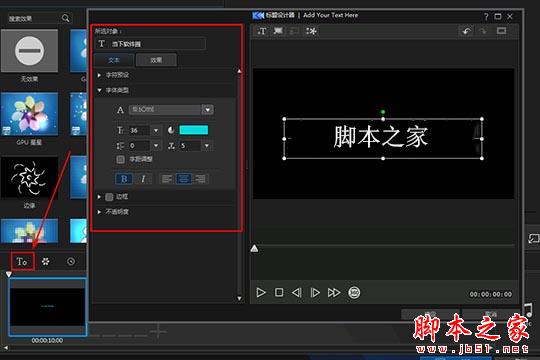Toggle bold formatting B button
The image size is (540, 360).
124,179
